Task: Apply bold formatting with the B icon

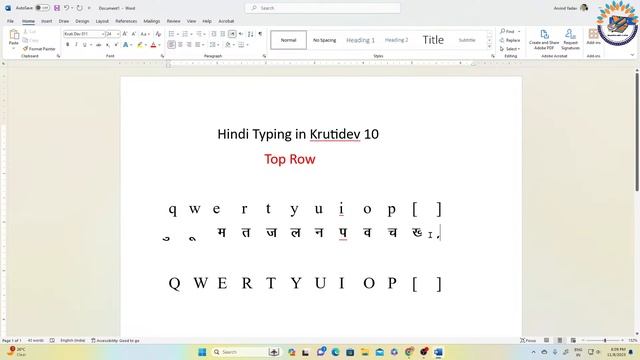Action: [68, 44]
